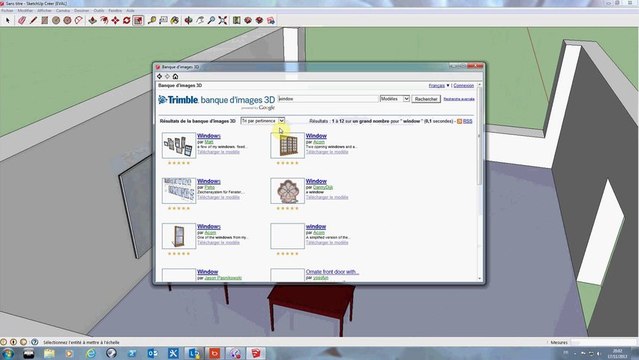Select the Orbit tool
The image size is (639, 360).
(188, 20)
